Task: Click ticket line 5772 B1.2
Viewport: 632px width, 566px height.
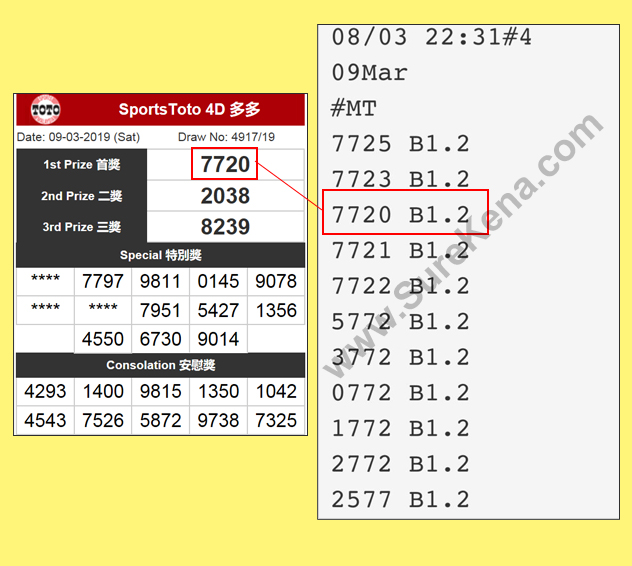Action: (x=401, y=322)
